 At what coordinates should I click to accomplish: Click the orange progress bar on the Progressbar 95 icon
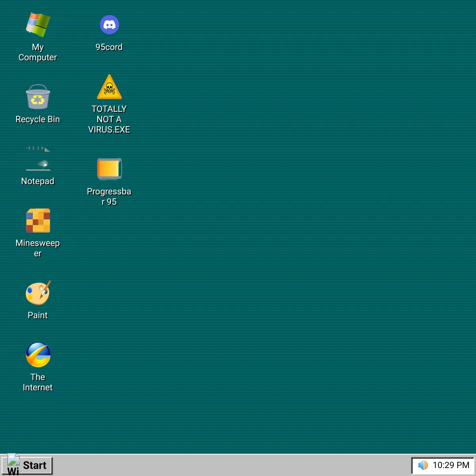pos(109,168)
